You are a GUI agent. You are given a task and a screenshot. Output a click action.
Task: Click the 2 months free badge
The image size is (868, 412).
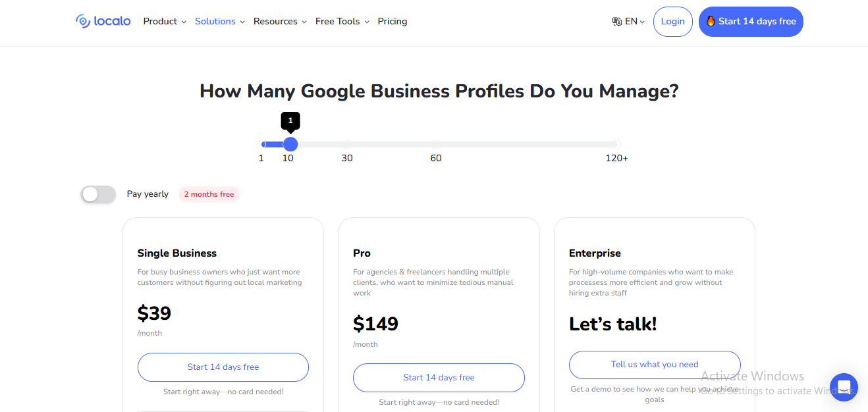click(209, 193)
